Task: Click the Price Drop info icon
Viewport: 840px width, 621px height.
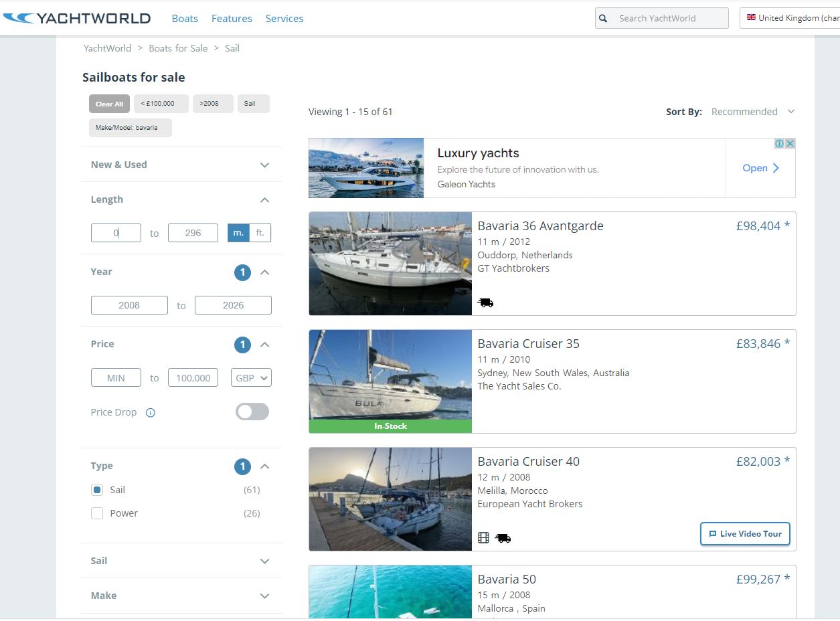Action: [151, 412]
